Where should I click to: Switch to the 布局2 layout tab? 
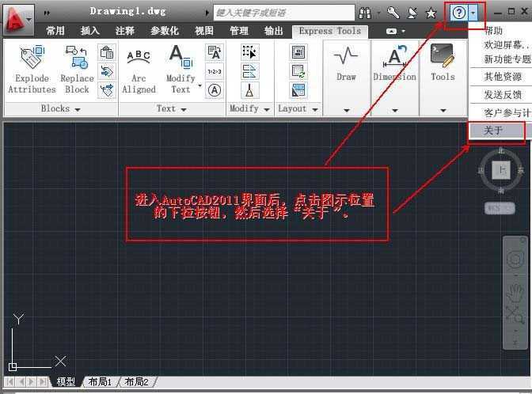(136, 382)
